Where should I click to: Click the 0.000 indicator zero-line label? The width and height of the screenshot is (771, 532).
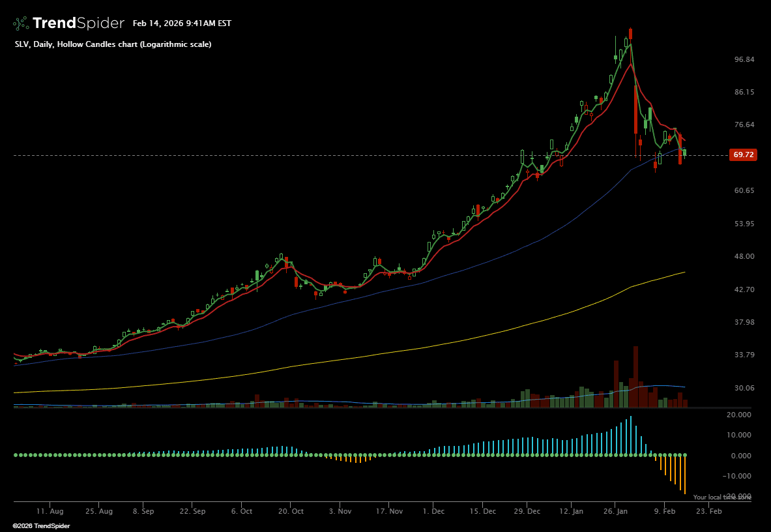pyautogui.click(x=741, y=456)
